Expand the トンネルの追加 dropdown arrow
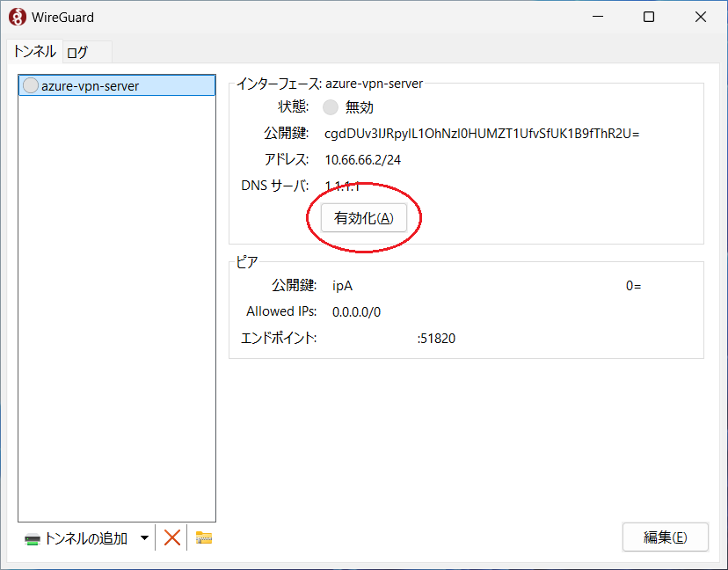This screenshot has width=728, height=570. click(144, 538)
